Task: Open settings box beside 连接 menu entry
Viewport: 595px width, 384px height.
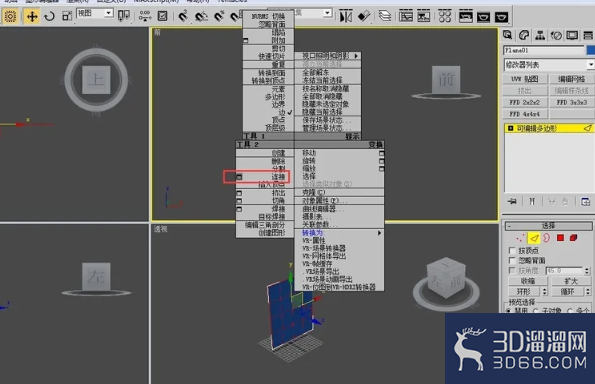Action: (x=239, y=177)
